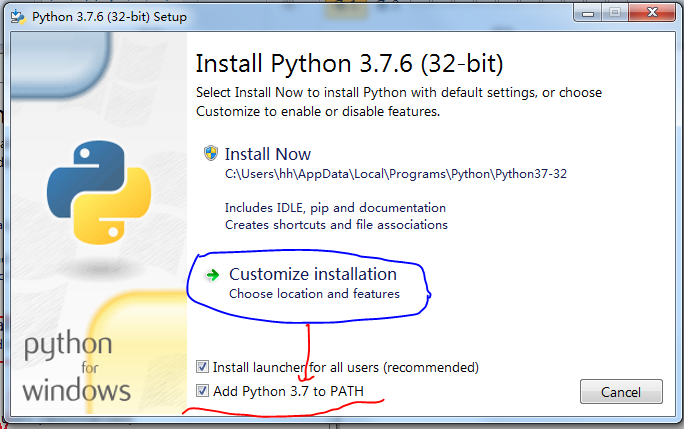Screen dimensions: 684x429
Task: Click 'Includes IDLE, pip and documentation' text
Action: (x=335, y=208)
